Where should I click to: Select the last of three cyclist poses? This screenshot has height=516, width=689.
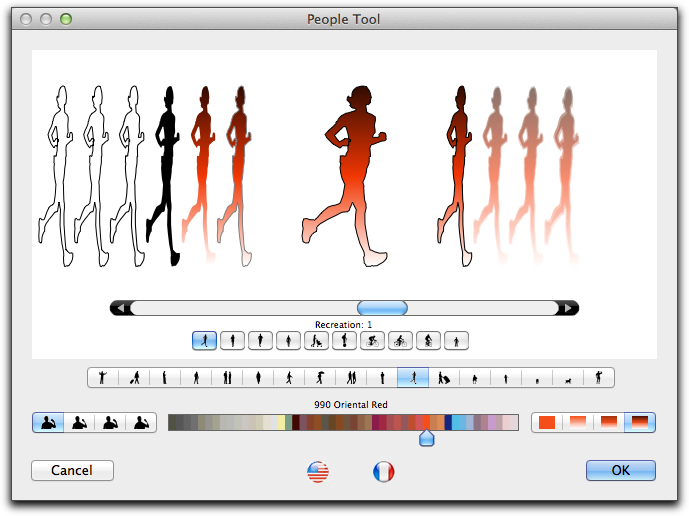tap(428, 341)
